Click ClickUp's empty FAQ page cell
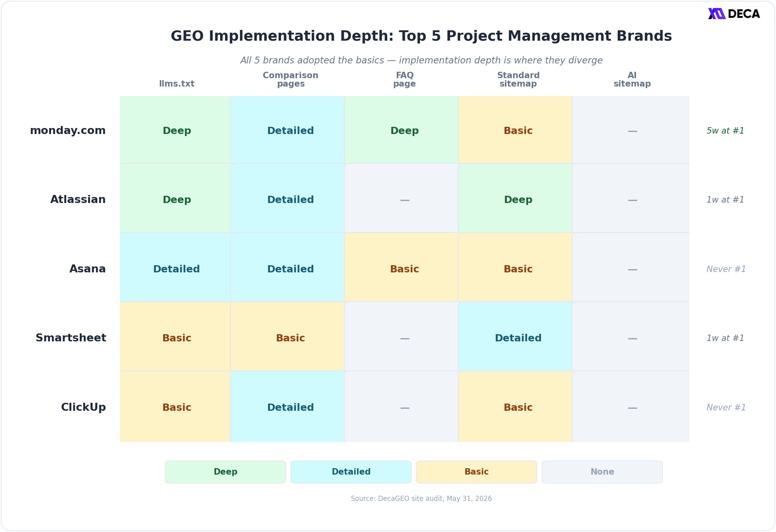 [x=402, y=406]
